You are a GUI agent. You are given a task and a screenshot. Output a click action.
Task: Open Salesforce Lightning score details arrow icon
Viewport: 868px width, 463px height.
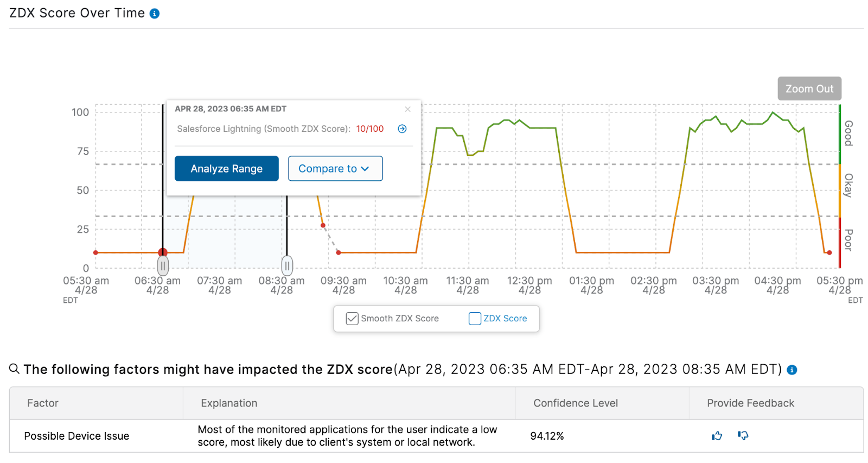pos(402,129)
